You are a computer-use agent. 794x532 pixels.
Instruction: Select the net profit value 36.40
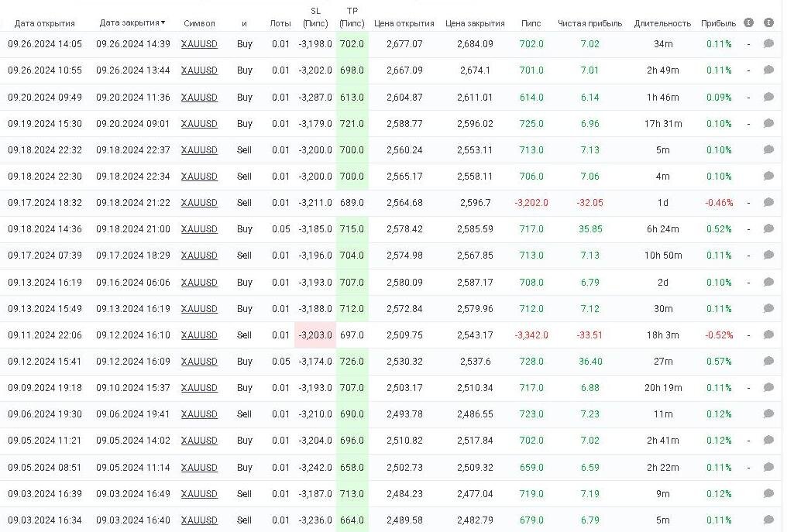590,362
